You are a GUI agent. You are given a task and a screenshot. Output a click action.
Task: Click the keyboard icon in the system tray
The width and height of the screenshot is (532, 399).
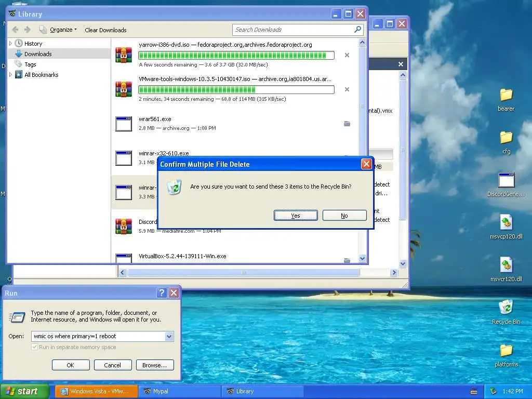tap(474, 392)
